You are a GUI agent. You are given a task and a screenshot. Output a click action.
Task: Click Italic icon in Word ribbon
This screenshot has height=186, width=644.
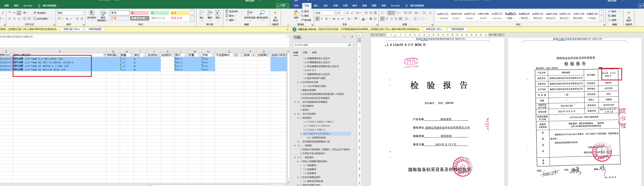click(322, 19)
